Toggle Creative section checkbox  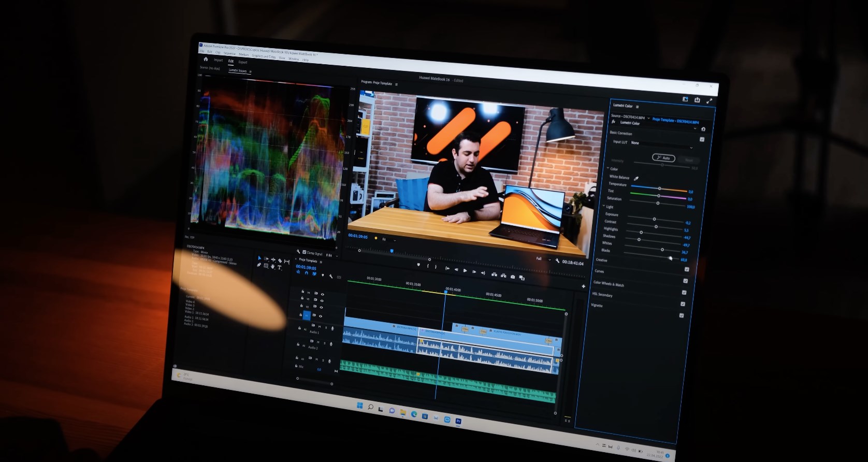pos(687,269)
